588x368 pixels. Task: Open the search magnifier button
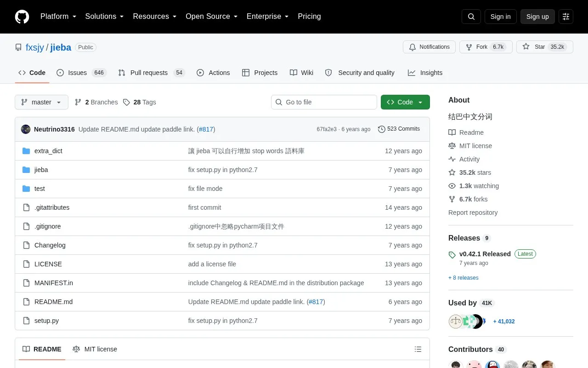click(471, 17)
